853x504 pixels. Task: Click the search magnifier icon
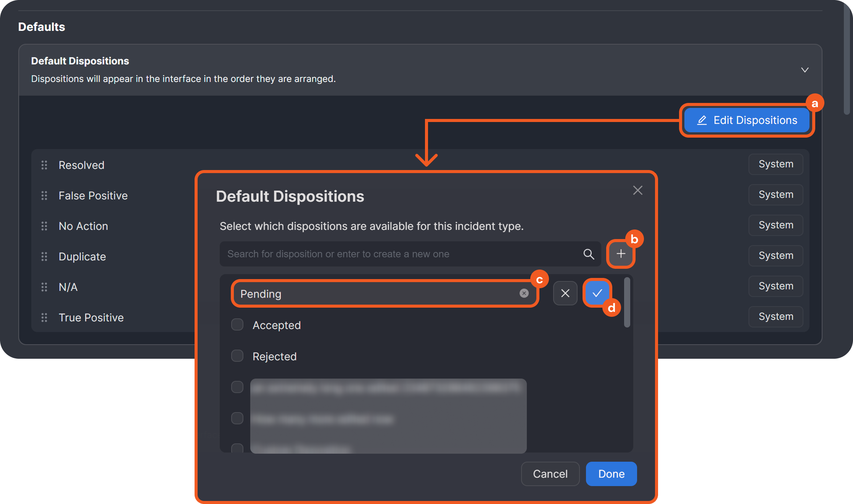pyautogui.click(x=589, y=254)
